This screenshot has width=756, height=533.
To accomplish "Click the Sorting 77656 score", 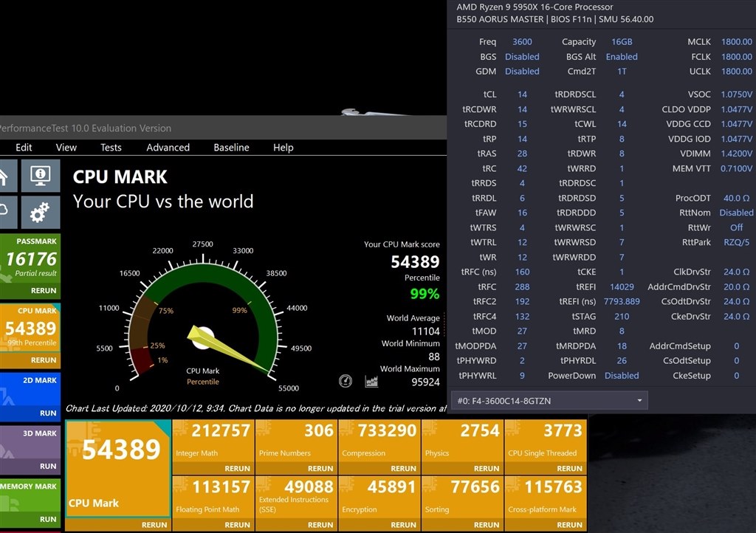I will click(x=475, y=486).
